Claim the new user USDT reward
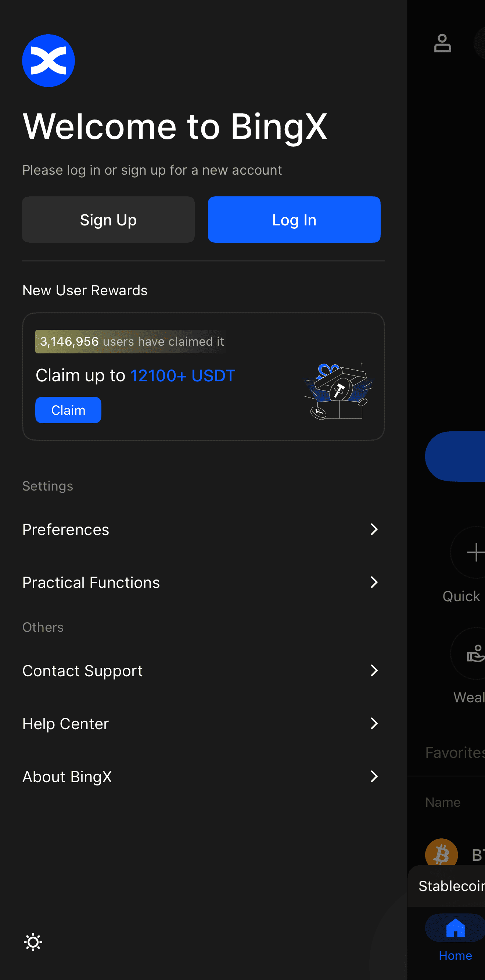The height and width of the screenshot is (980, 485). (x=68, y=410)
